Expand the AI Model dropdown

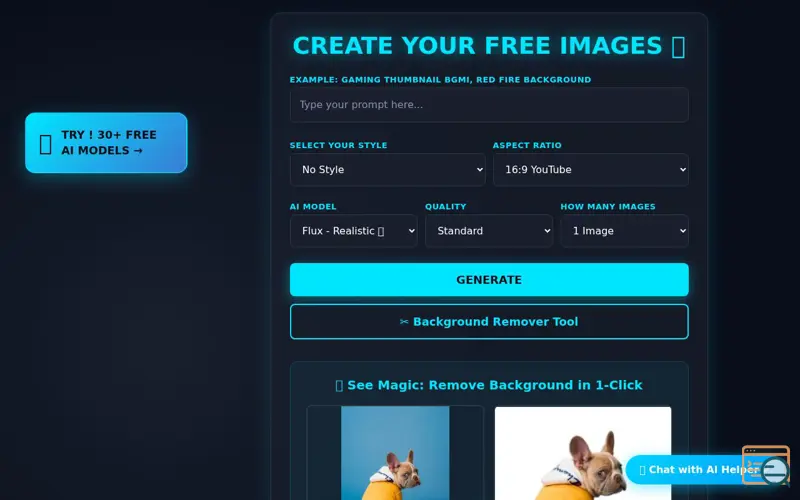click(354, 231)
